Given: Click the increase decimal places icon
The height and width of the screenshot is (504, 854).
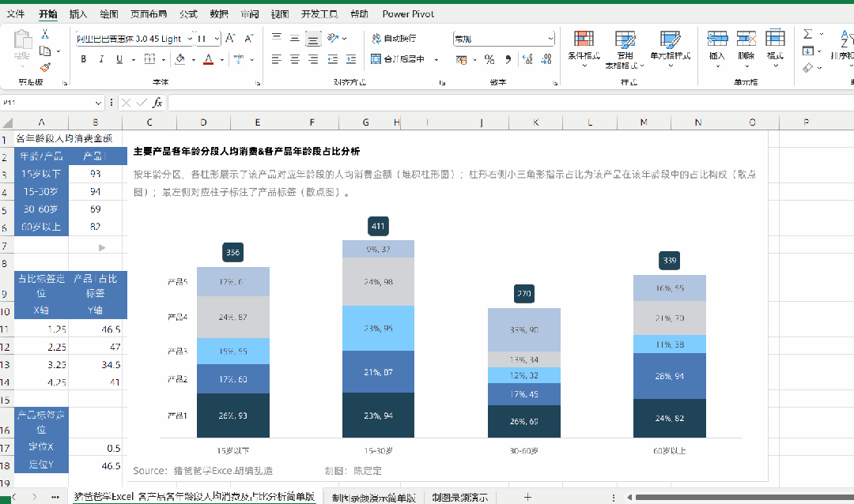Looking at the screenshot, I should (527, 59).
